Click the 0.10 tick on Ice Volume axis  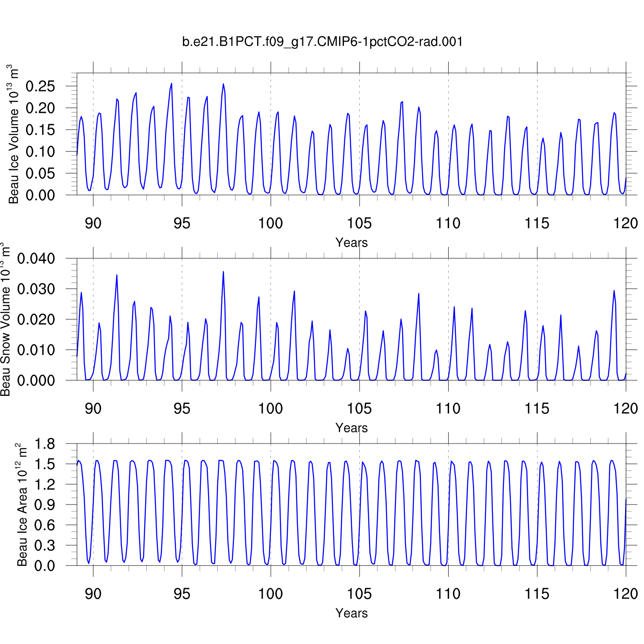[x=40, y=152]
